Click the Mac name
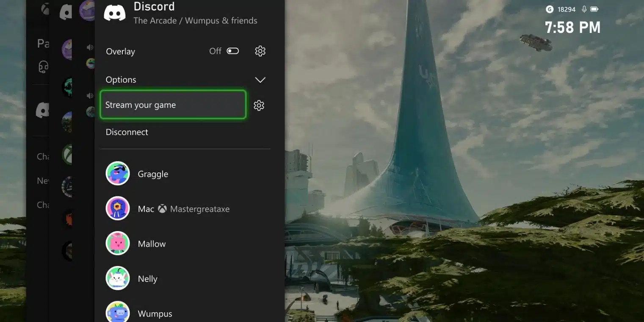The height and width of the screenshot is (322, 644). click(146, 209)
